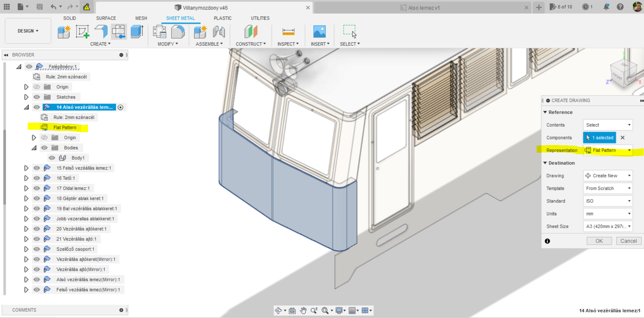Screen dimensions: 644x318
Task: Expand the 15 Felső vezérállás lemez:1 tree item
Action: tap(26, 168)
